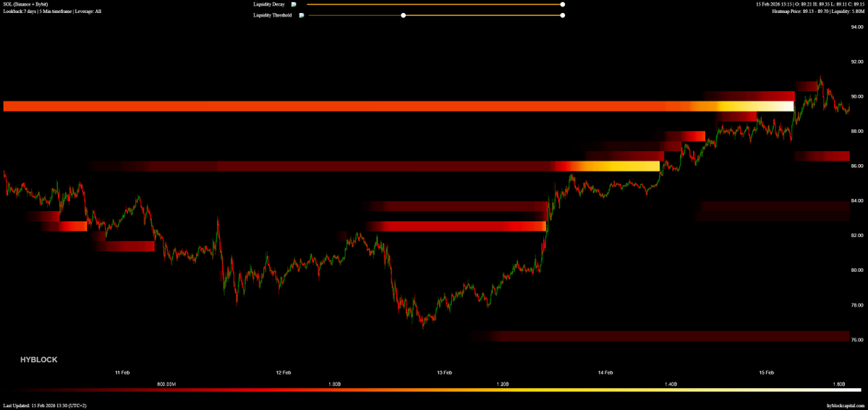This screenshot has width=868, height=410.
Task: Click the 90.00 price axis label
Action: [858, 96]
